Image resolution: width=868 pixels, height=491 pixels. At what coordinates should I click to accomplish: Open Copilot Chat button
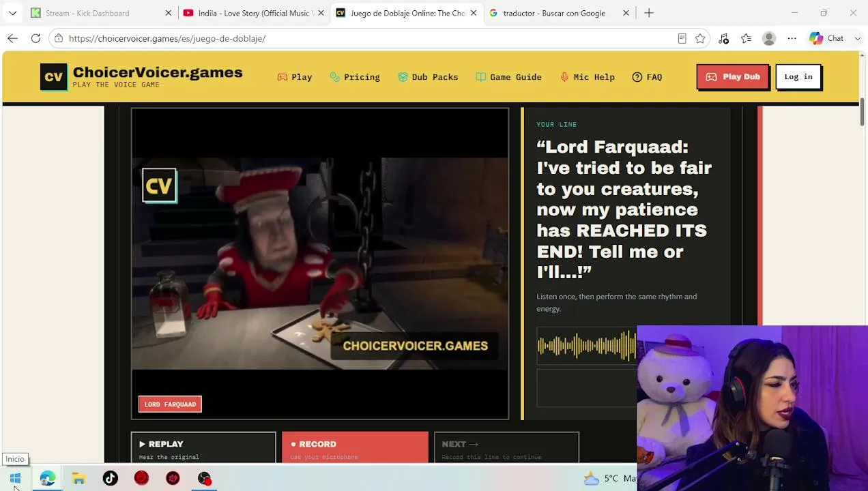(827, 38)
